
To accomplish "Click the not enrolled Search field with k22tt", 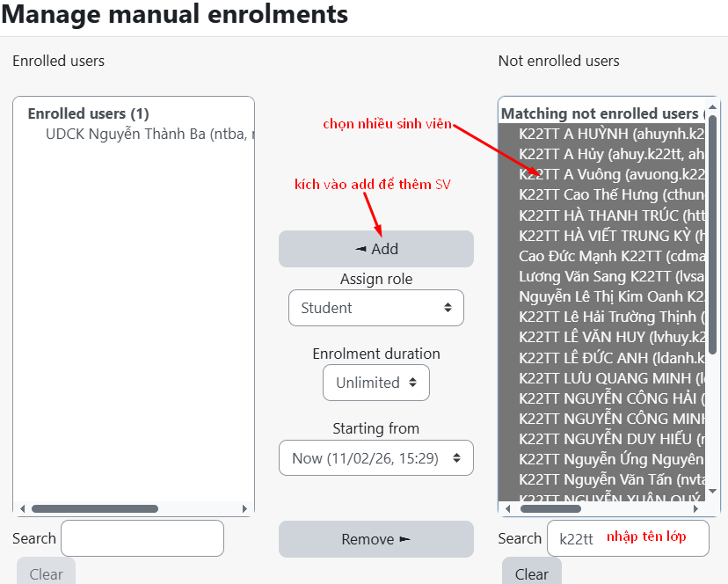I will (628, 538).
